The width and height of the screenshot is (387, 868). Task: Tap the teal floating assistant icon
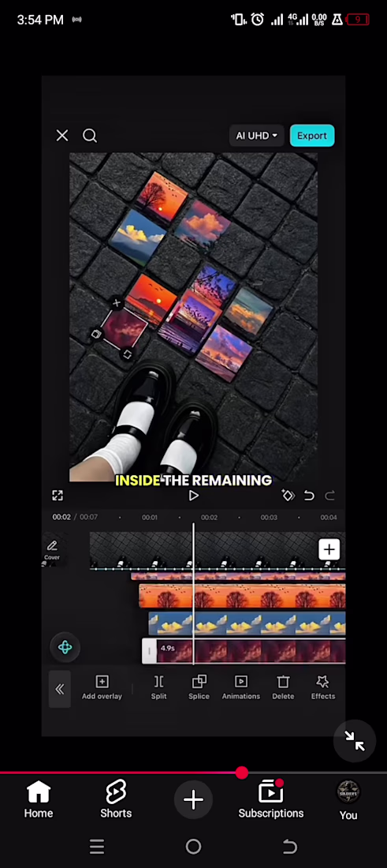[x=65, y=647]
